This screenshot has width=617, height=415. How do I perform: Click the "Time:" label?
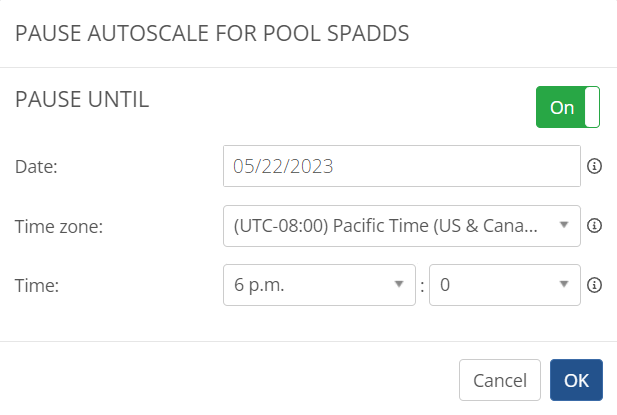point(37,286)
